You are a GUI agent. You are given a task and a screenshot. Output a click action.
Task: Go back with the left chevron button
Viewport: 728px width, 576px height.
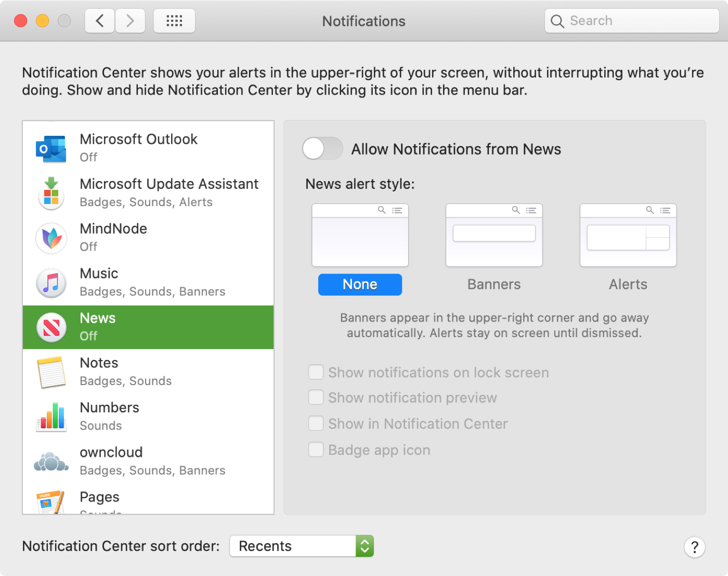(x=100, y=21)
